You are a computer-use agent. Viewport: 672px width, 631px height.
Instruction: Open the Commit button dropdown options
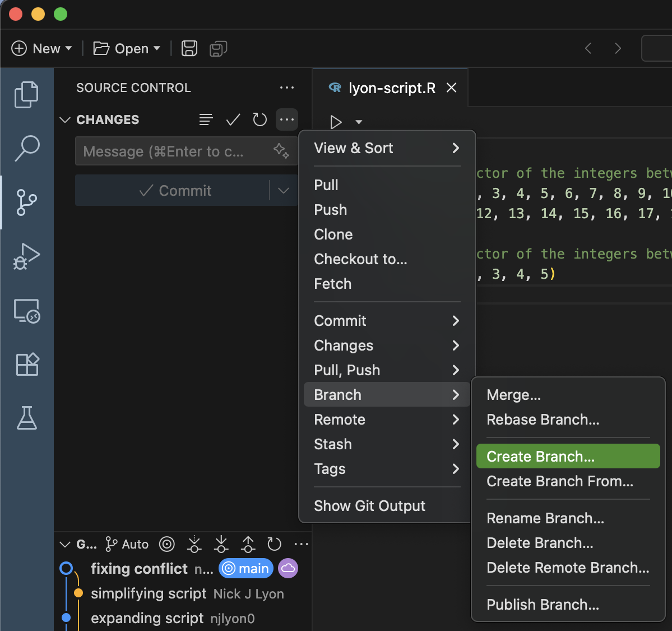(x=283, y=190)
